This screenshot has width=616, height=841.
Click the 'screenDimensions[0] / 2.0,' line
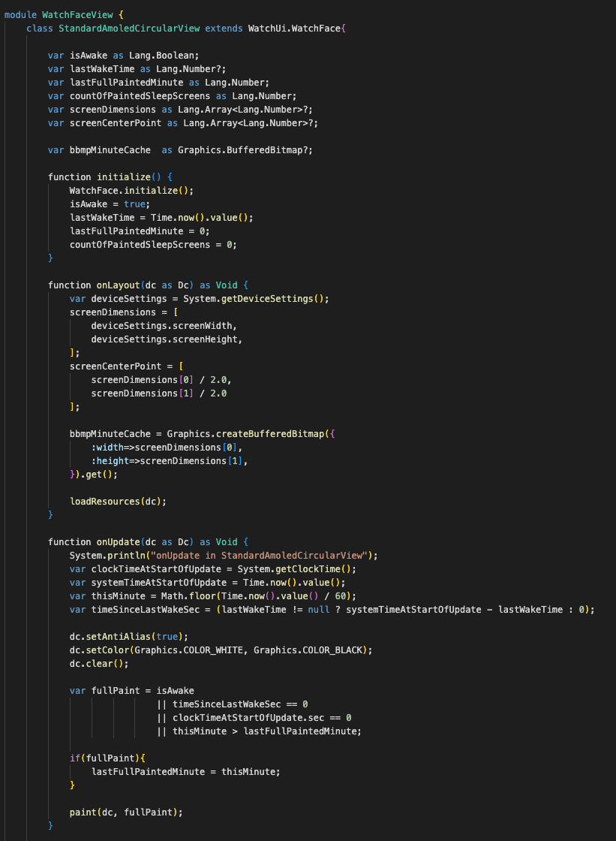(x=161, y=380)
